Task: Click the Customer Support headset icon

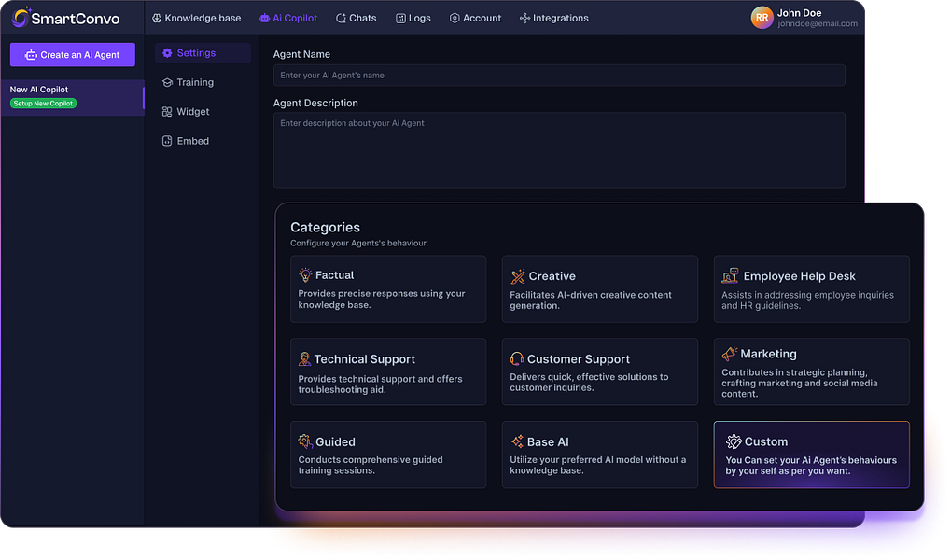Action: pos(517,359)
